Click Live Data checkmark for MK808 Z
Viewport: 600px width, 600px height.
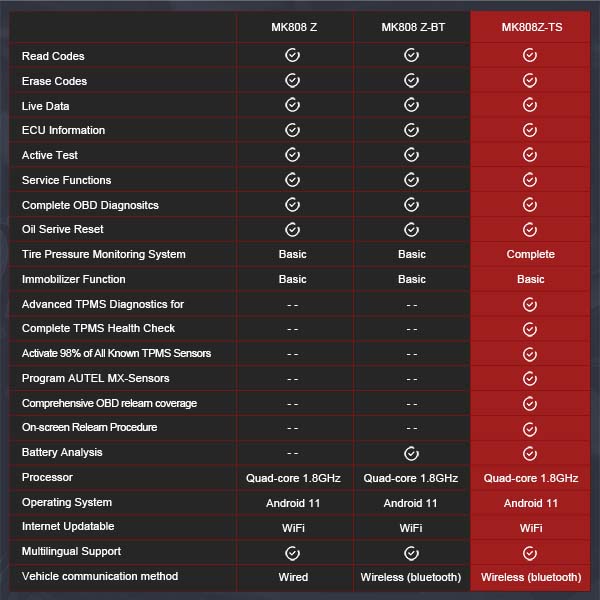[x=292, y=105]
